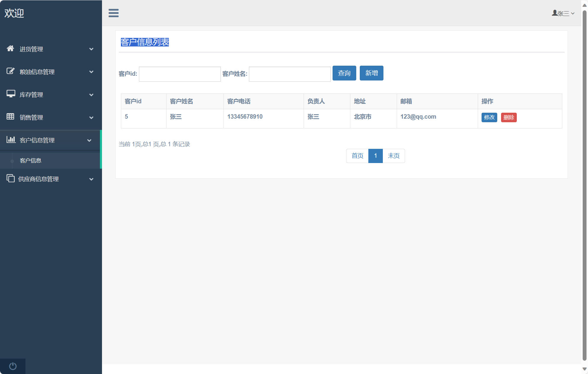Click 修改 for customer 张三
Screen dimensions: 588x374
pyautogui.click(x=489, y=117)
